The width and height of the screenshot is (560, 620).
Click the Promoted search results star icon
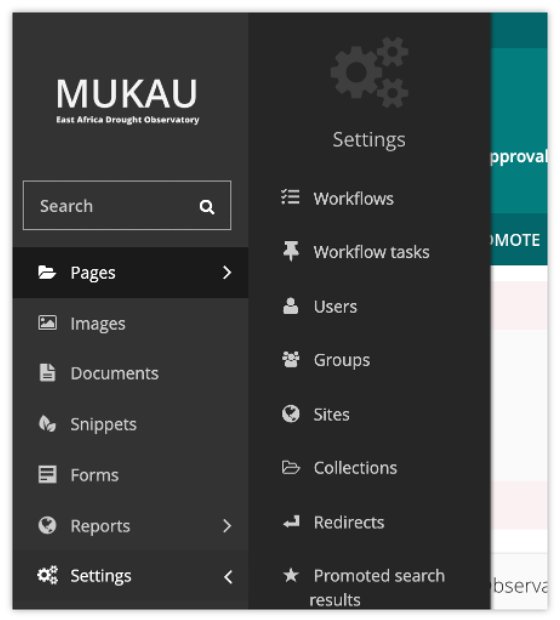291,575
